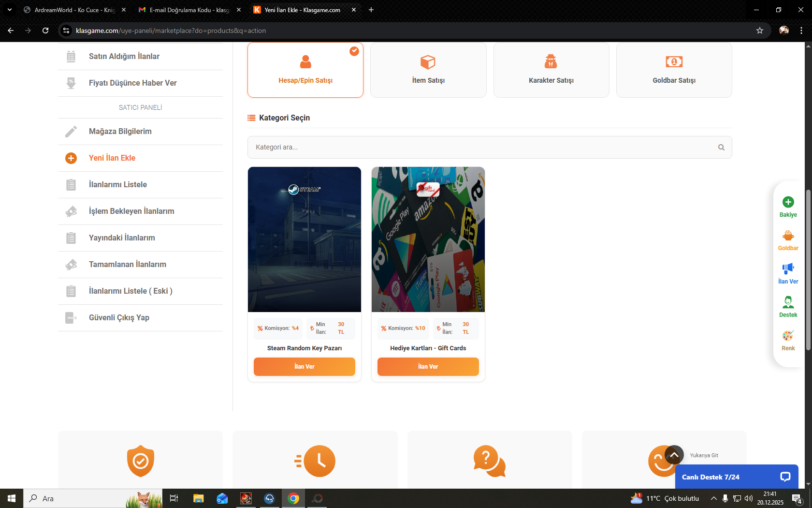Viewport: 812px width, 508px height.
Task: Click the fast clock feature icon
Action: coord(315,461)
